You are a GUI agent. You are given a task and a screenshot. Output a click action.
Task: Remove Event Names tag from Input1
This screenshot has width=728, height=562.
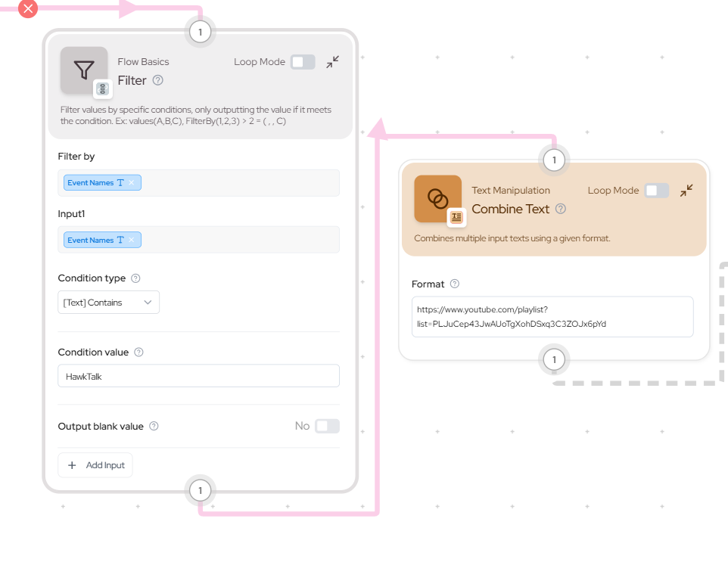pos(132,240)
